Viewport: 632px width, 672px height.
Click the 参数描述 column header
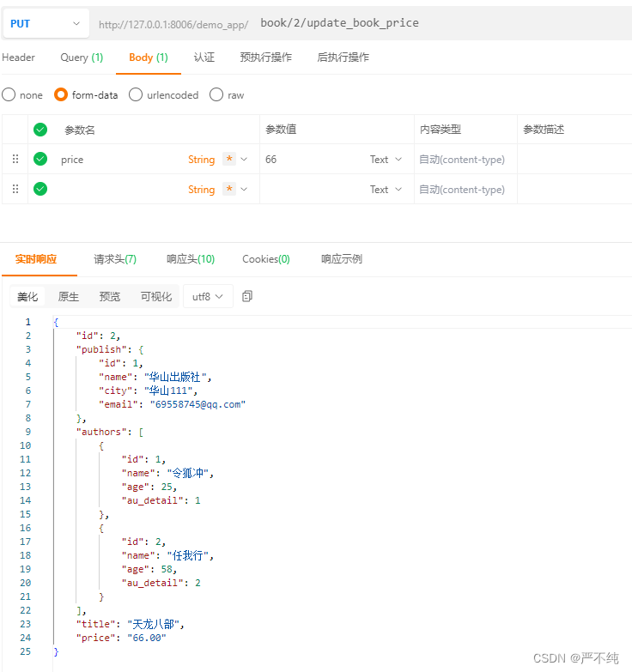pyautogui.click(x=544, y=130)
